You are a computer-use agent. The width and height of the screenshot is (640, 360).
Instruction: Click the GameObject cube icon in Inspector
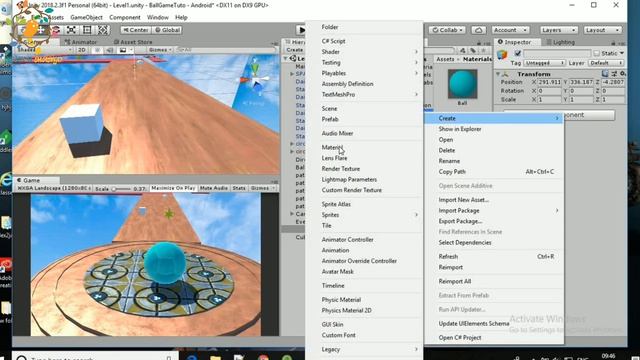502,55
